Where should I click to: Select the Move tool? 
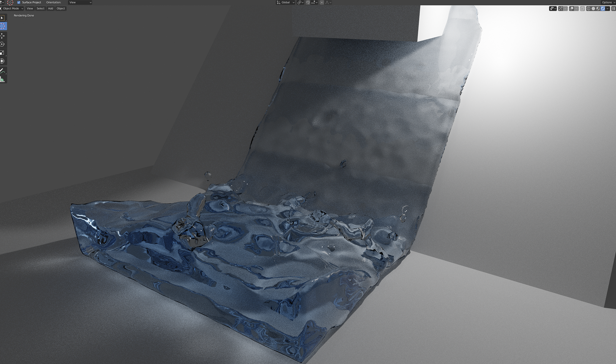pyautogui.click(x=3, y=36)
